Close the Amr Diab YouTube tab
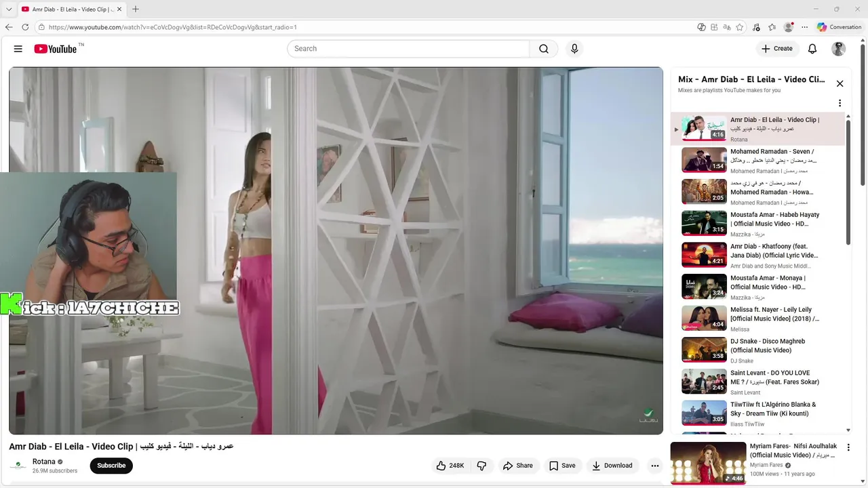This screenshot has width=868, height=488. (120, 9)
